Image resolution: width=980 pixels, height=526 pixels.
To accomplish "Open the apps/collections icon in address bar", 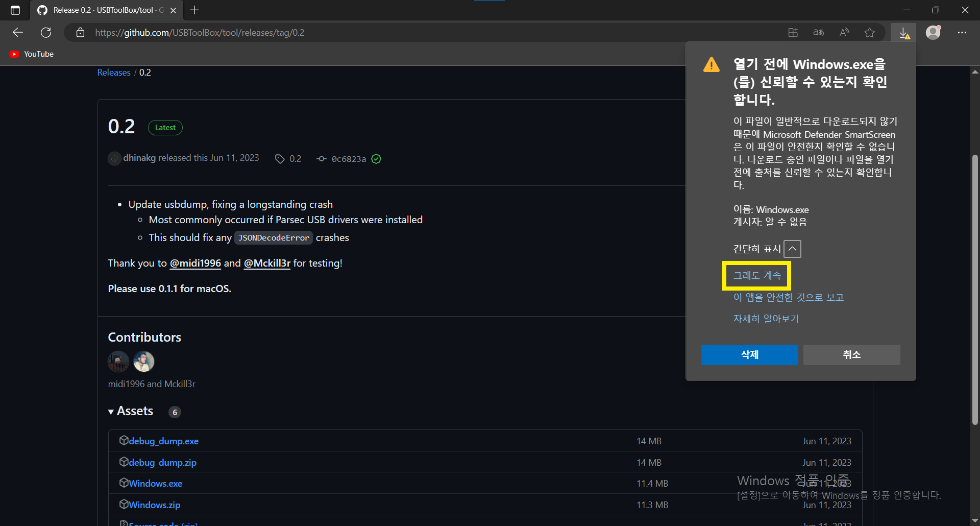I will (x=793, y=33).
